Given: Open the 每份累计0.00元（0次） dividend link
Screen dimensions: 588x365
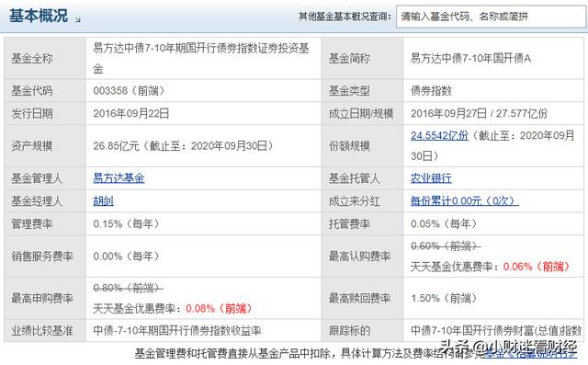Looking at the screenshot, I should click(x=464, y=201).
